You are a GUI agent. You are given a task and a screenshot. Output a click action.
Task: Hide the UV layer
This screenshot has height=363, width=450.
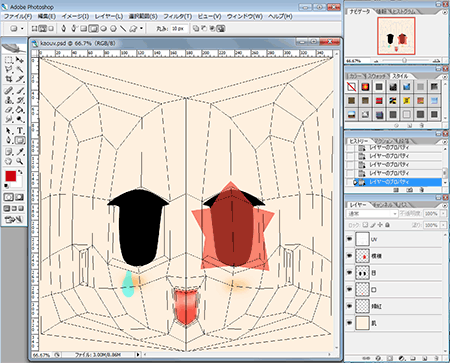point(349,239)
